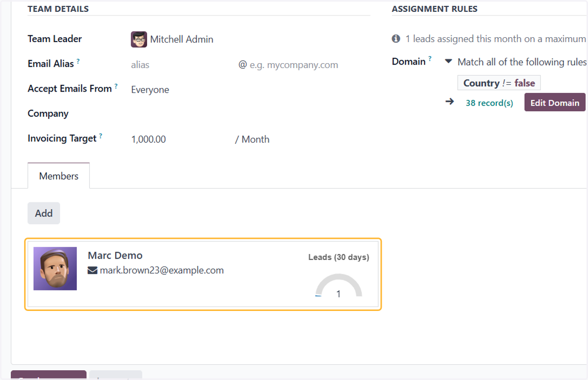Click the Leads (30 days) gauge
The image size is (588, 380).
pos(339,286)
